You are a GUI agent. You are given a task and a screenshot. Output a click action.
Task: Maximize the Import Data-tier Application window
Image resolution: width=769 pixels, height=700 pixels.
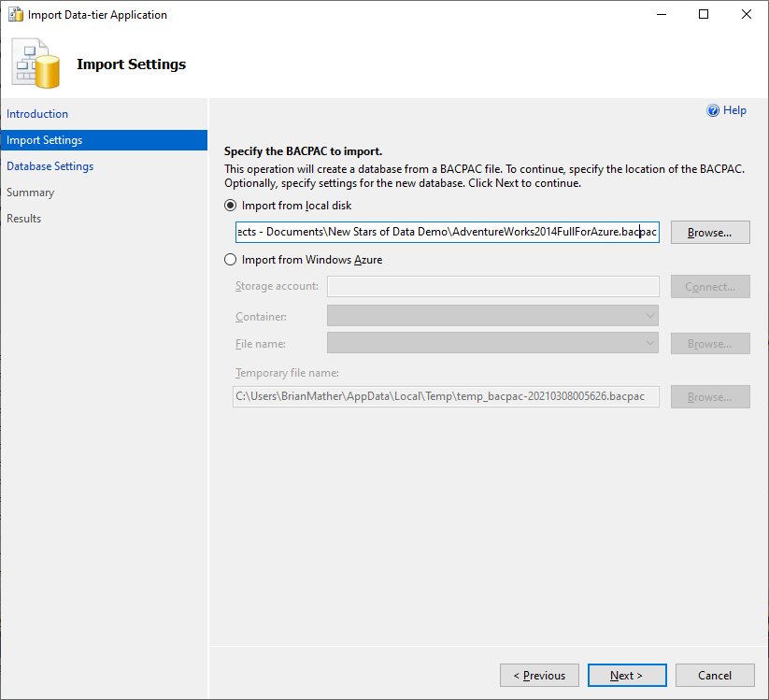(704, 14)
